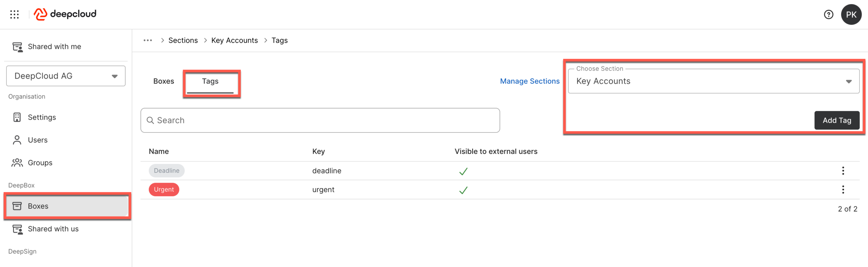Click the red Urgent tag chip
Screen dimensions: 868x267
click(164, 190)
